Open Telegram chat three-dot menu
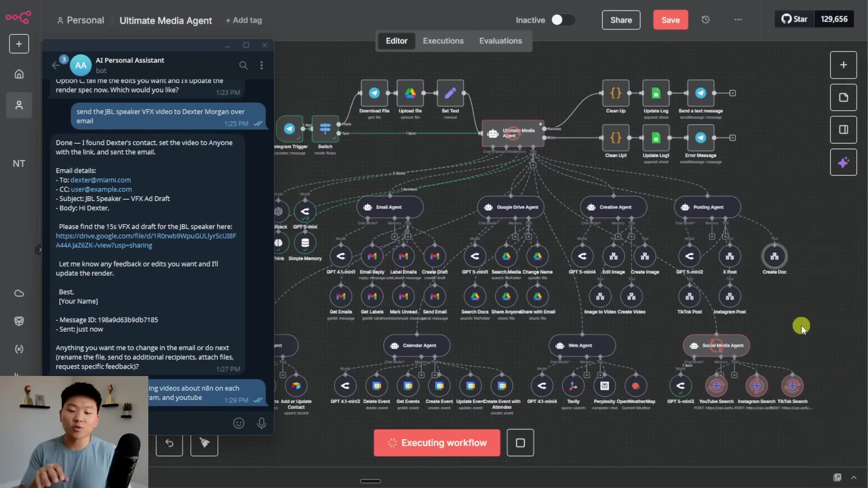 (261, 66)
